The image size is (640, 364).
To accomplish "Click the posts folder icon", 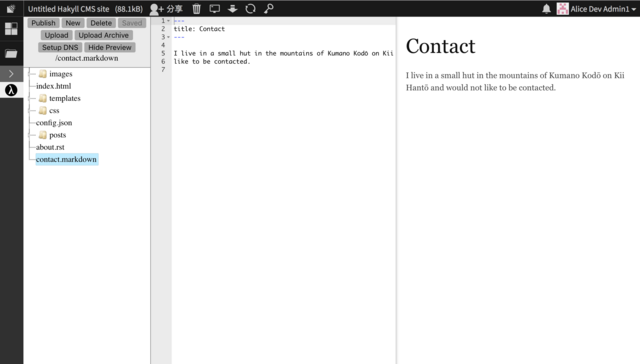I will [x=42, y=135].
